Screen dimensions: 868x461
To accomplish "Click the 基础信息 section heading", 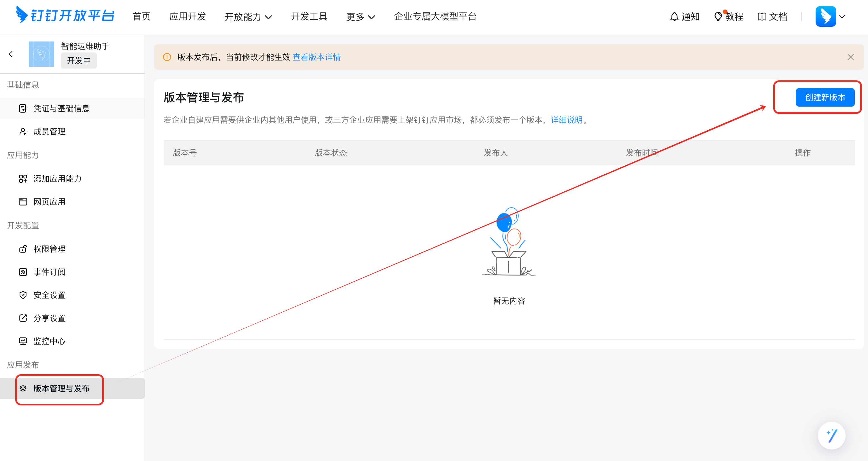I will point(23,85).
